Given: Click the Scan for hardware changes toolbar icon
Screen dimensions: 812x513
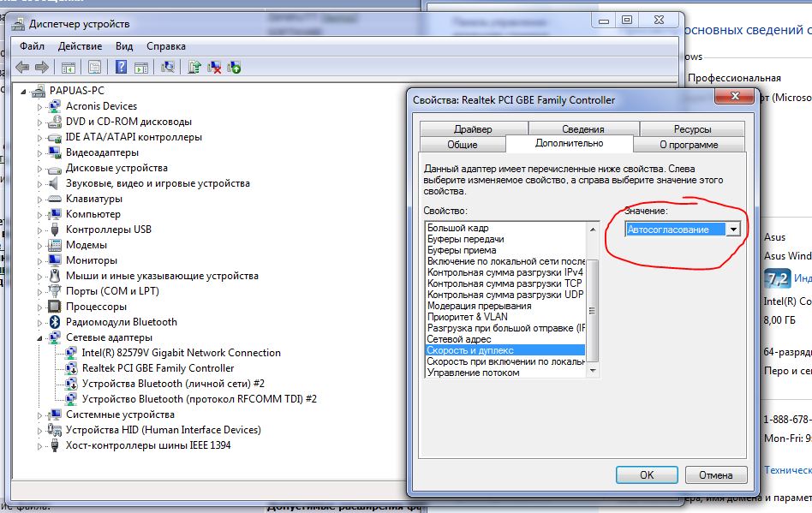Looking at the screenshot, I should click(169, 67).
